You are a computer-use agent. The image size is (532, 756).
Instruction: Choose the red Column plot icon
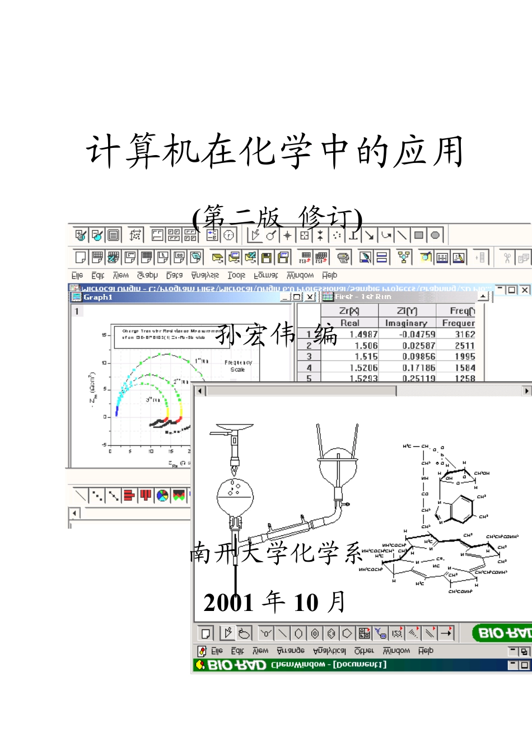coord(146,495)
